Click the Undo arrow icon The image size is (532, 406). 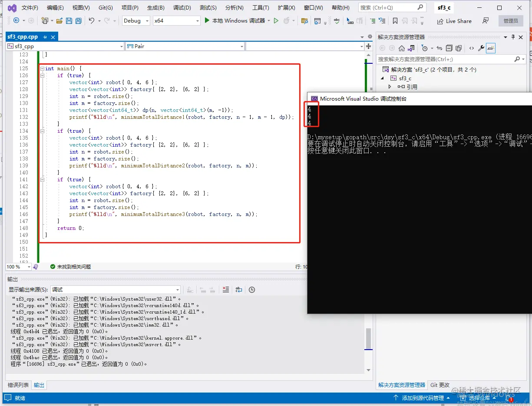(91, 20)
